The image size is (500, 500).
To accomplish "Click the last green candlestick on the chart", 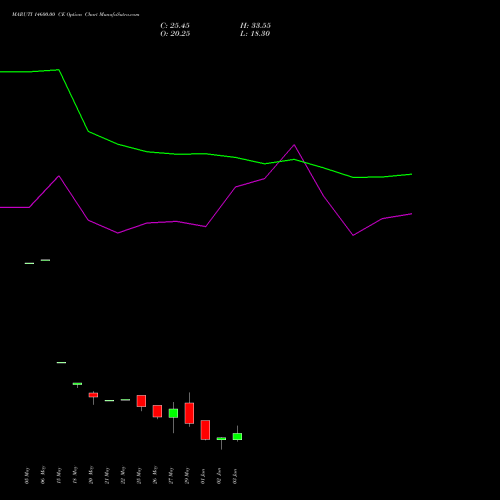I will (237, 436).
